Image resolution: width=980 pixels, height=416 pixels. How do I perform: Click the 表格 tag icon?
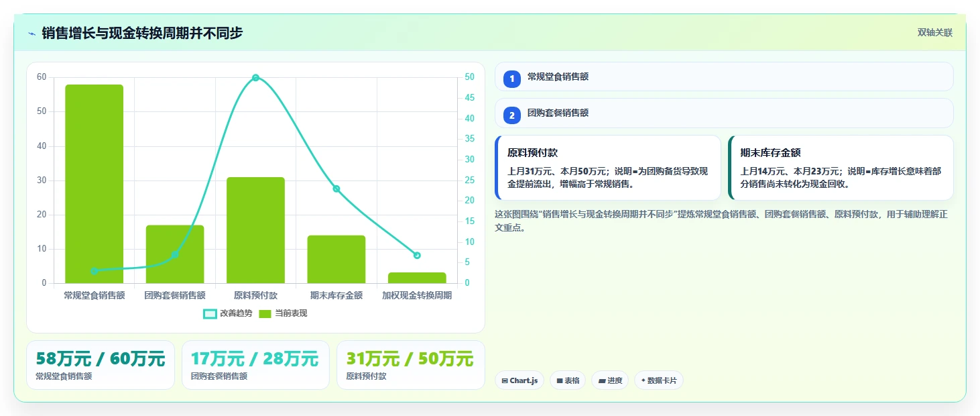pos(560,381)
